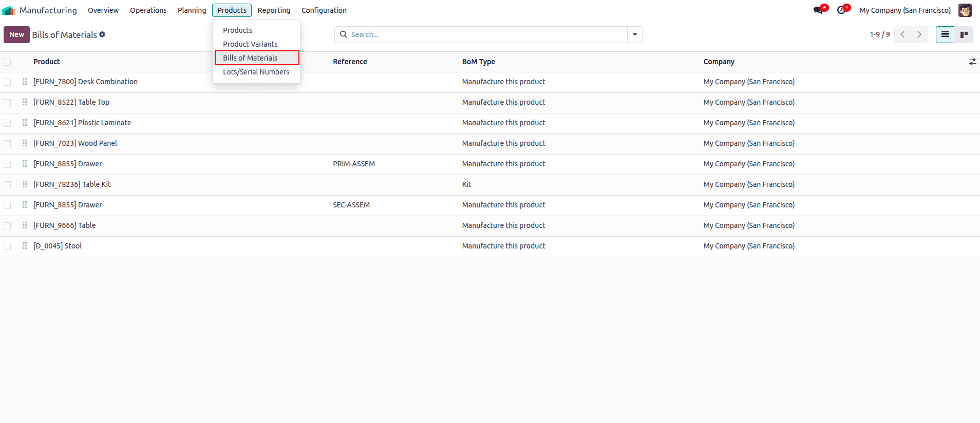The width and height of the screenshot is (980, 423).
Task: Click the New button
Action: coord(16,34)
